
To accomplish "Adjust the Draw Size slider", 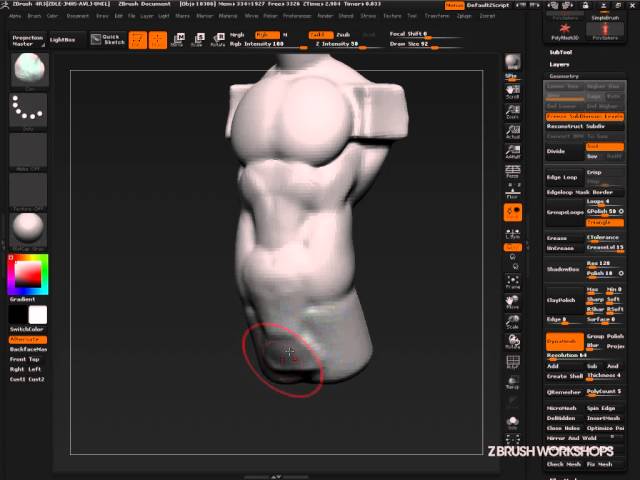I will tap(425, 44).
